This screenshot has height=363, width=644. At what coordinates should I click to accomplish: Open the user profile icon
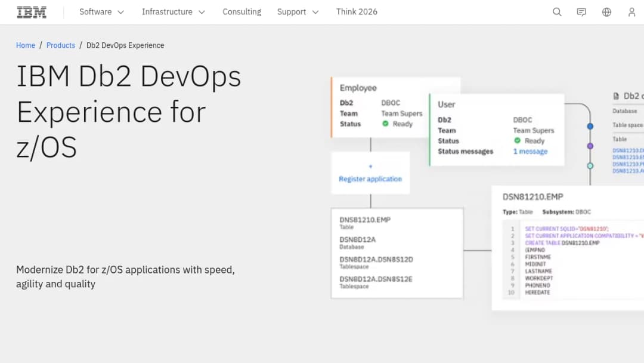631,12
